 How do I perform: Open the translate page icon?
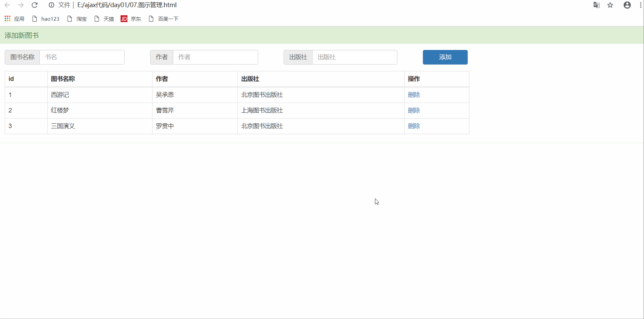[x=596, y=5]
